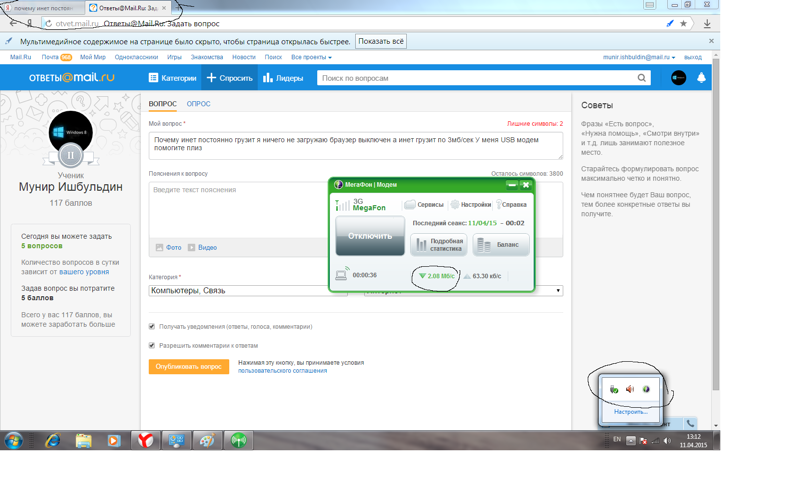This screenshot has height=500, width=800.
Task: Open пользовательского соглашения link
Action: [282, 371]
